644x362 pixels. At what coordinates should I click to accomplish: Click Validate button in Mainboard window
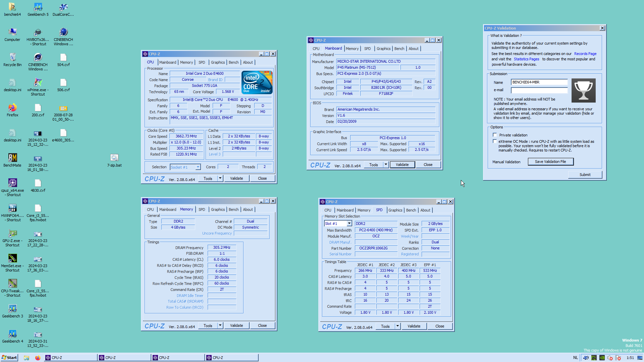(x=402, y=165)
